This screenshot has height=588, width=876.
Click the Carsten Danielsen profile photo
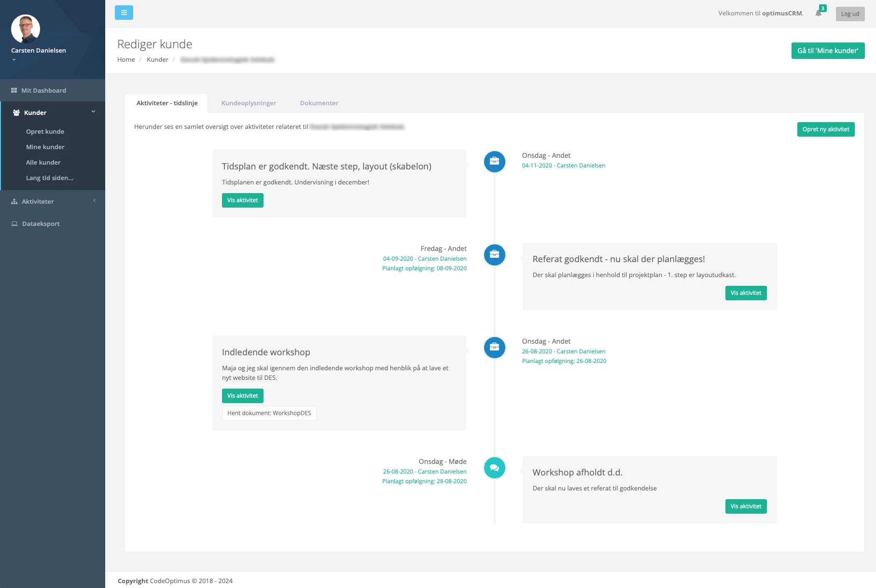point(26,28)
